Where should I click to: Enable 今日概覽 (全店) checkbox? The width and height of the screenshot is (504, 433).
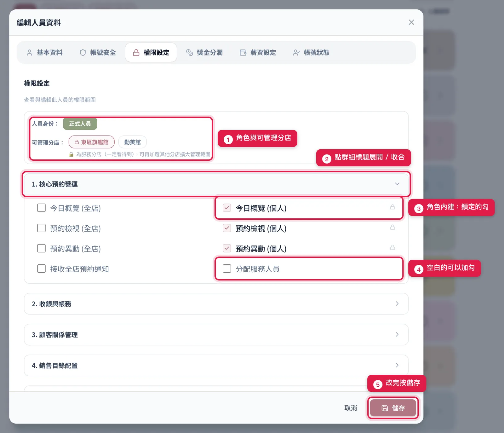42,208
